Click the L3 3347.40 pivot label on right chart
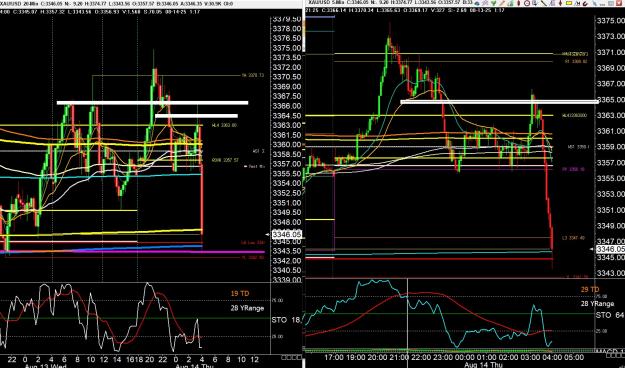Screen dimensions: 625x368 (574, 238)
